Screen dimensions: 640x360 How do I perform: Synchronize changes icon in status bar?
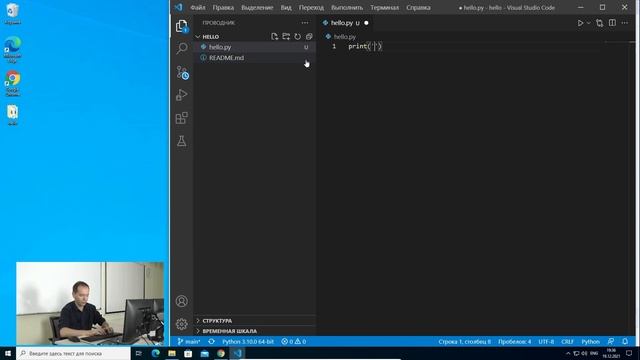[211, 342]
